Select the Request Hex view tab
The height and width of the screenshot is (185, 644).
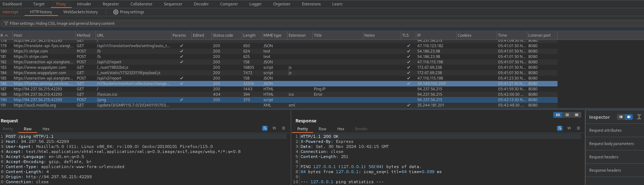(46, 129)
